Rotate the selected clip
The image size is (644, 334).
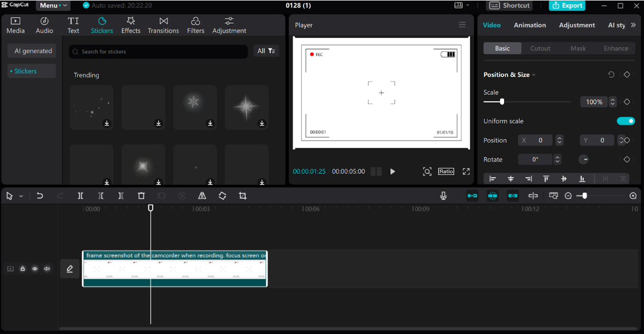[222, 195]
